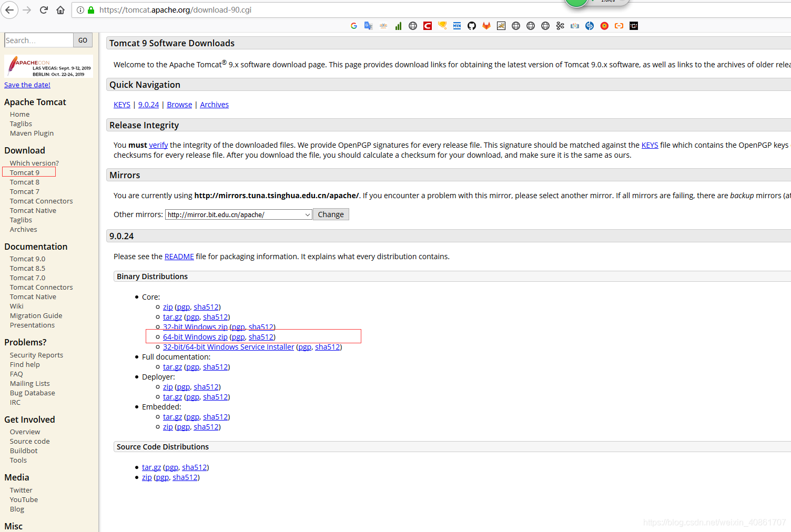Open the Browse quick navigation link
Viewport: 791px width, 532px height.
point(179,105)
